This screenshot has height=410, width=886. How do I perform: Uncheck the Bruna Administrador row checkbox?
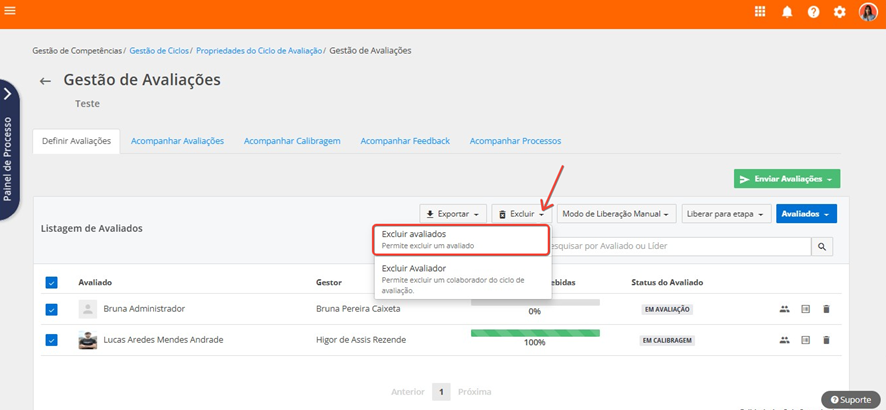click(x=52, y=310)
